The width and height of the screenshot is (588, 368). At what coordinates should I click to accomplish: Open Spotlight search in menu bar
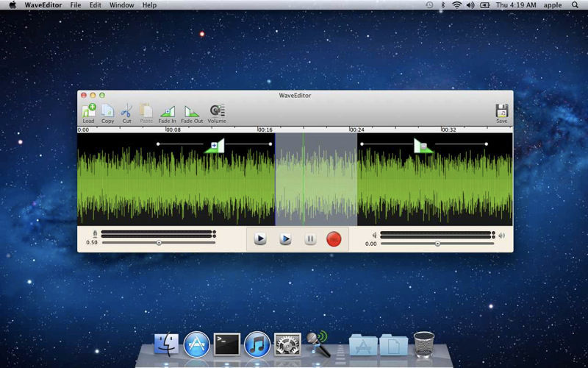tap(575, 5)
